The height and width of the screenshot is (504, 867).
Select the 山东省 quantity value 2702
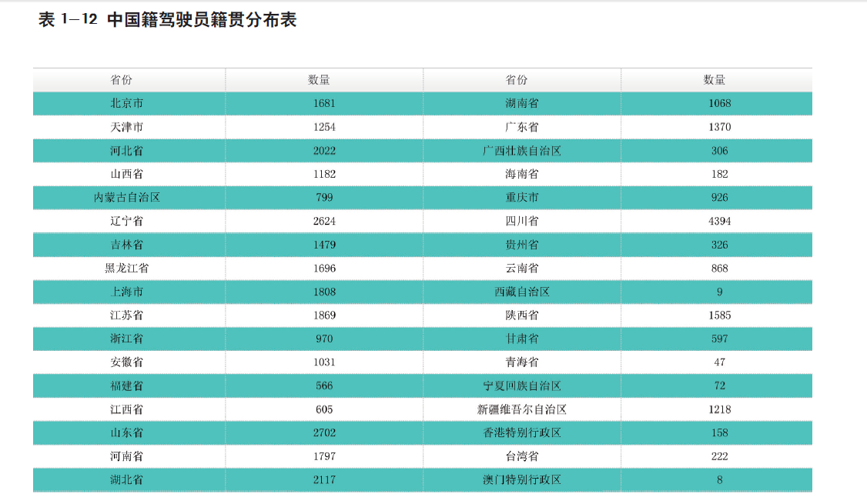[x=324, y=432]
